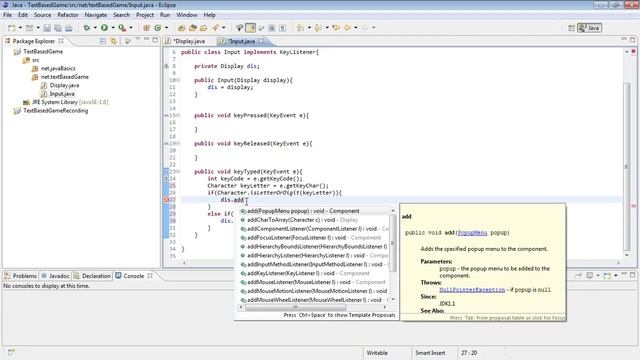This screenshot has width=640, height=360.
Task: Minimize the Package Explorer panel
Action: (147, 39)
